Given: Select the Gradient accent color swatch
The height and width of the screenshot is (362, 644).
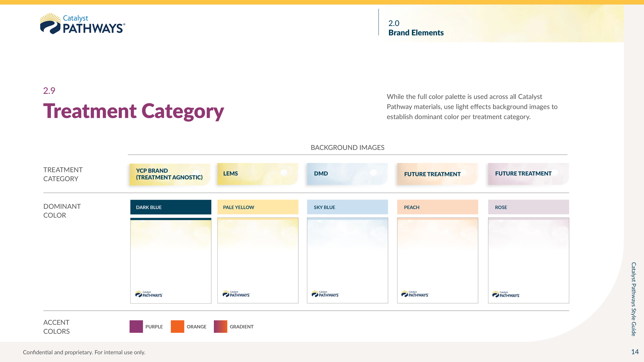Looking at the screenshot, I should coord(220,326).
